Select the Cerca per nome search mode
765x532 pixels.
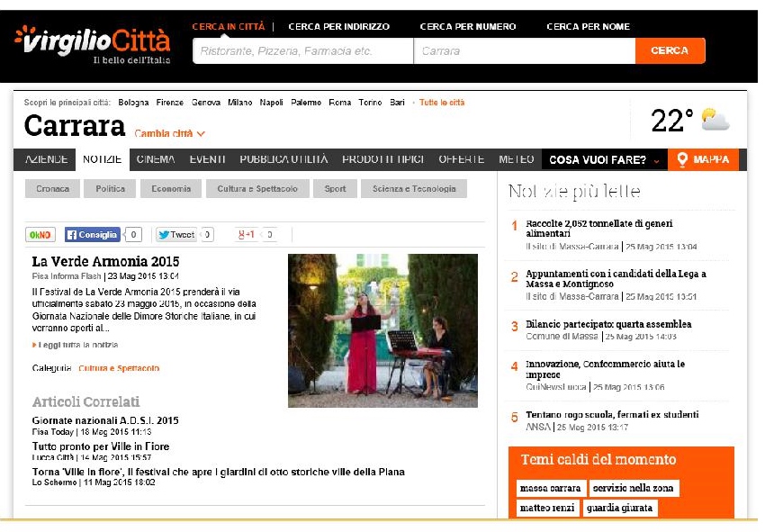[x=588, y=27]
